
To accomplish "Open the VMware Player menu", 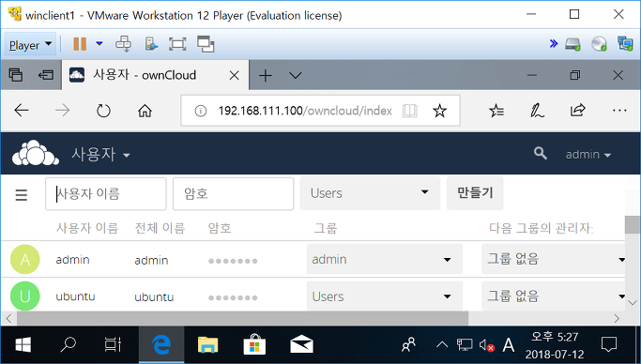I will click(30, 44).
